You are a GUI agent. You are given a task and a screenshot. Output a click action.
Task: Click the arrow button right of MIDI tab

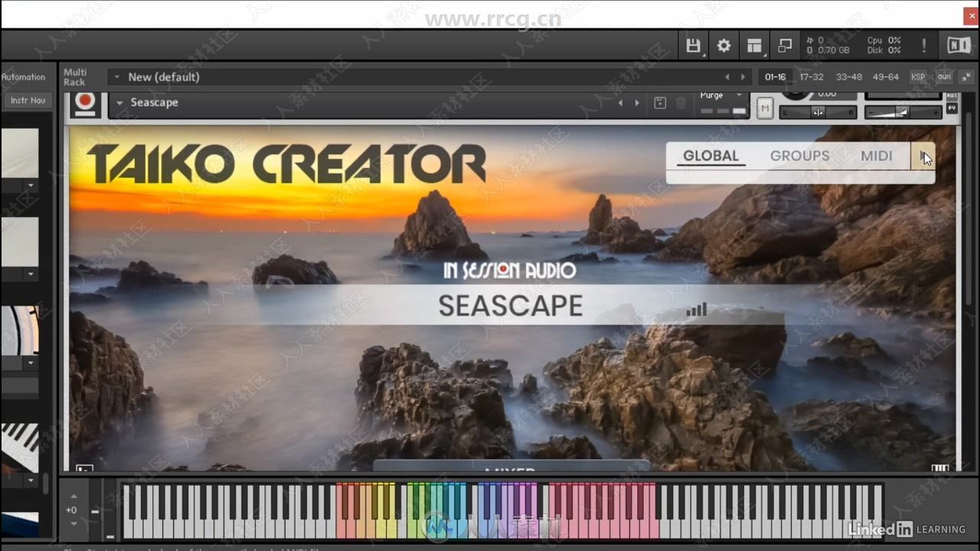pyautogui.click(x=923, y=156)
